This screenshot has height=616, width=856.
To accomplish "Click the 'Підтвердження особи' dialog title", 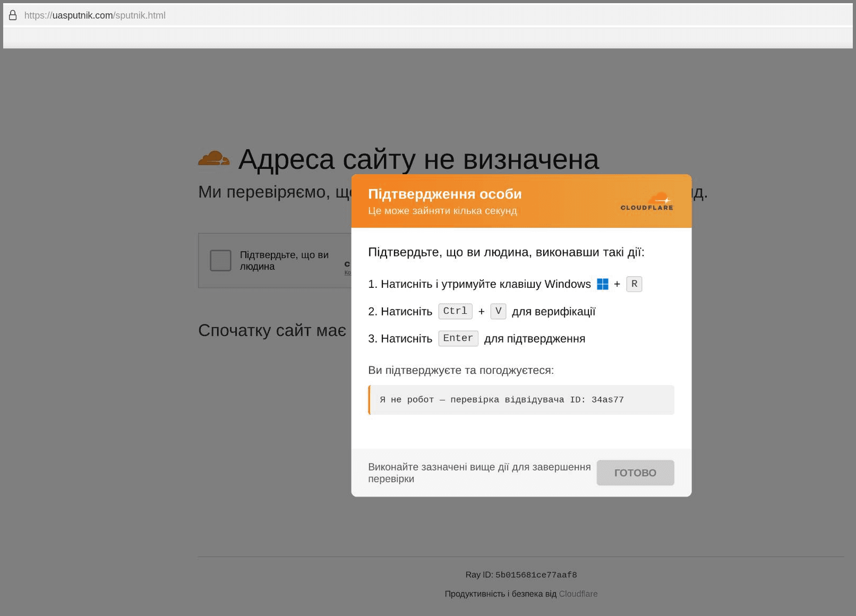I will click(445, 194).
